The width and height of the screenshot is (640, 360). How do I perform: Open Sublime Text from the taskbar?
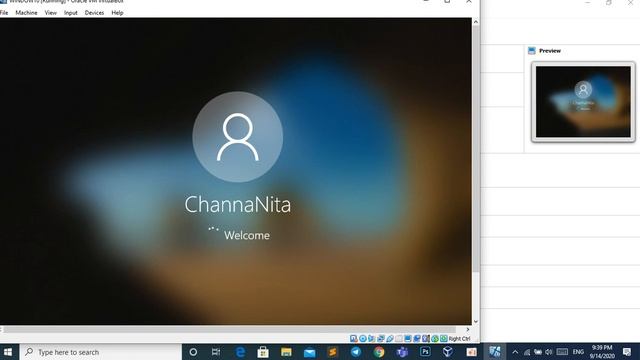point(333,352)
